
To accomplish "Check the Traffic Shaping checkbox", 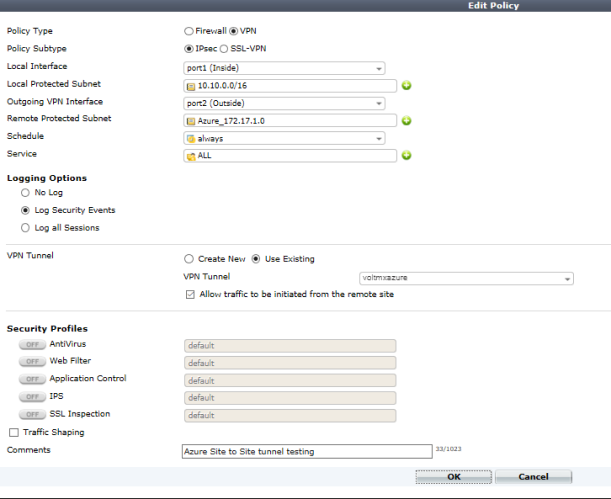I will click(x=13, y=433).
